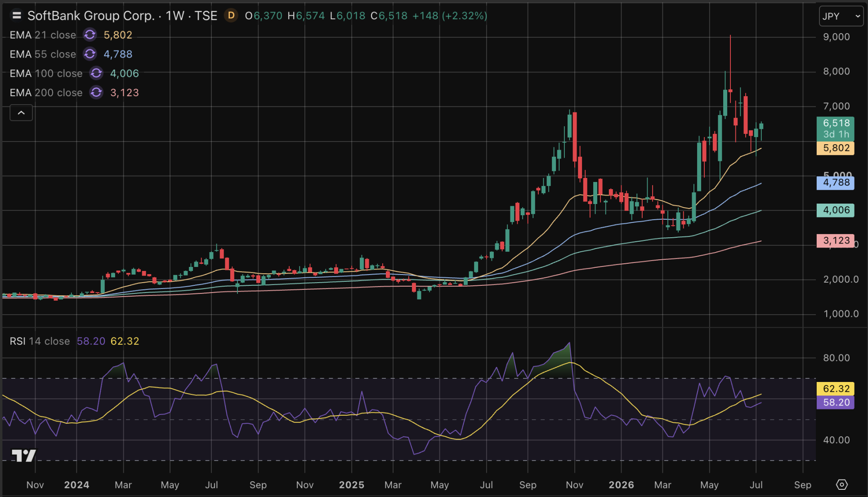This screenshot has width=868, height=497.
Task: Open the menu icon beside SoftBank Group Corp.
Action: point(17,16)
